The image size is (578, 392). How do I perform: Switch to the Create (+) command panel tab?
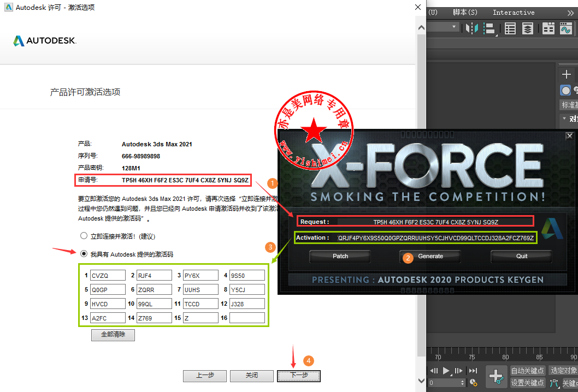click(566, 74)
